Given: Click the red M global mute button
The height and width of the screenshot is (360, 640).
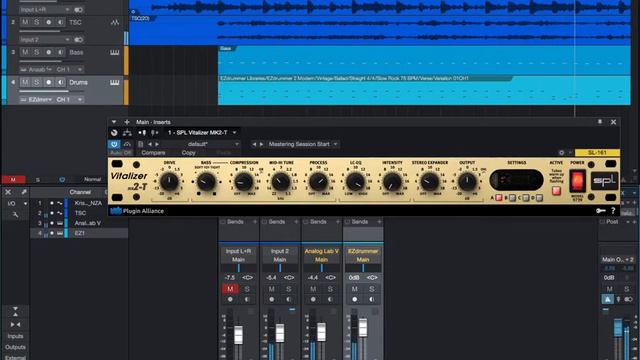Looking at the screenshot, I should click(x=13, y=180).
